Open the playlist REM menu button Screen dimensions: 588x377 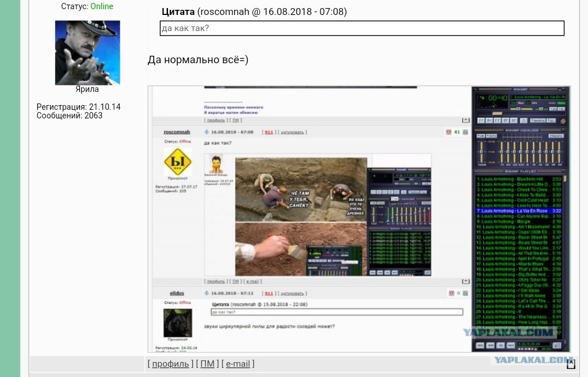490,345
